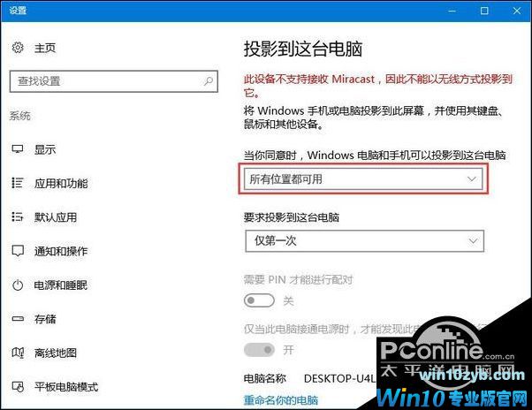Click the Tablet mode icon
The width and height of the screenshot is (532, 410).
point(18,387)
